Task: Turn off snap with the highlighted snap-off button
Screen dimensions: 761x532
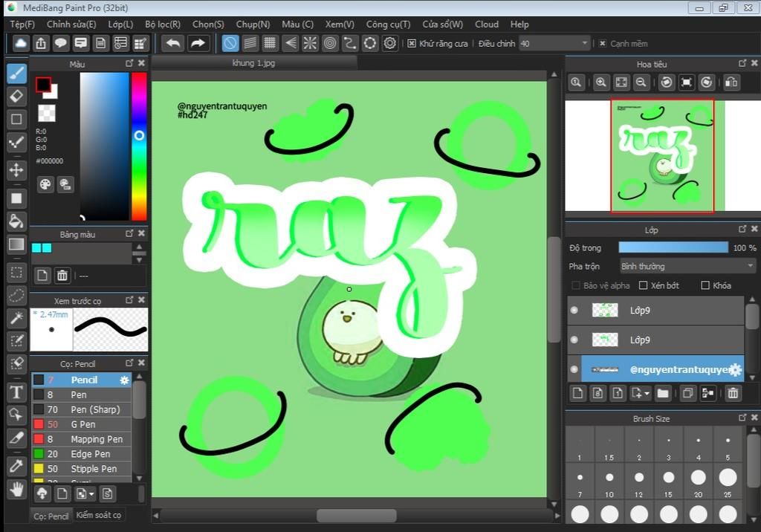Action: click(230, 43)
